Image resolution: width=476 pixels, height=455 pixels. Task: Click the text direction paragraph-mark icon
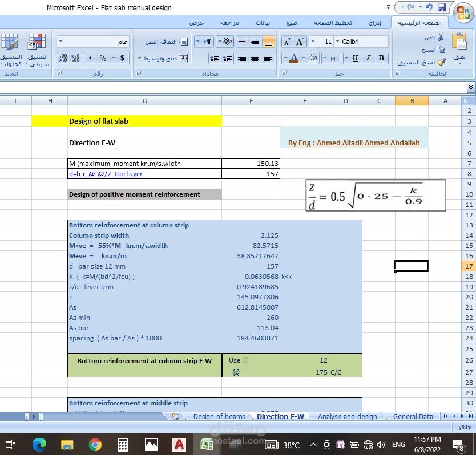coord(207,42)
